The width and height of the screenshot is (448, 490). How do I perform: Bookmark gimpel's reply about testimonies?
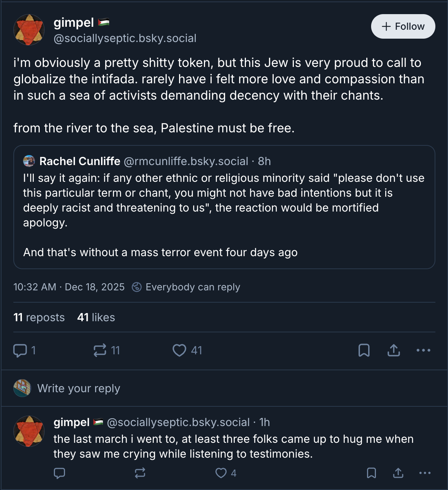click(x=371, y=473)
